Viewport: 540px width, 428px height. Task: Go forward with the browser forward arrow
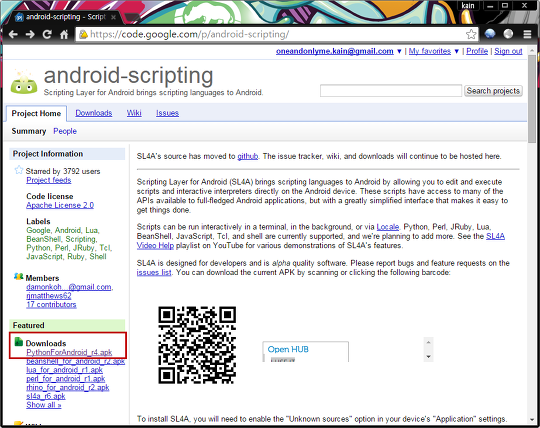30,34
